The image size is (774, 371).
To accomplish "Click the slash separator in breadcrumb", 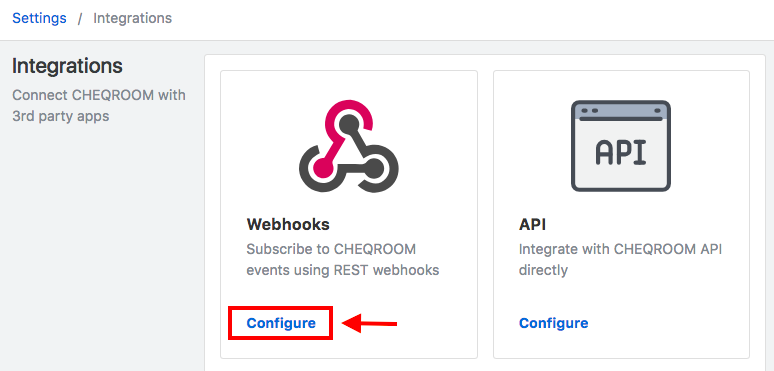I will point(80,19).
